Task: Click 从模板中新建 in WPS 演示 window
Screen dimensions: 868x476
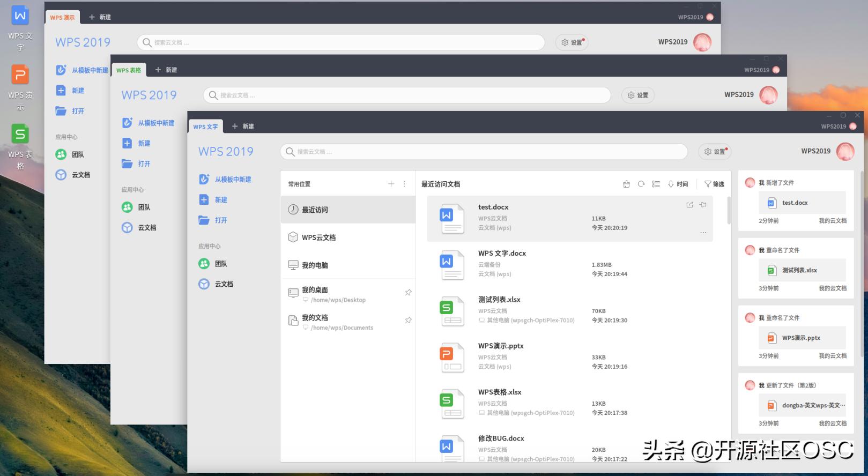Action: click(x=81, y=70)
